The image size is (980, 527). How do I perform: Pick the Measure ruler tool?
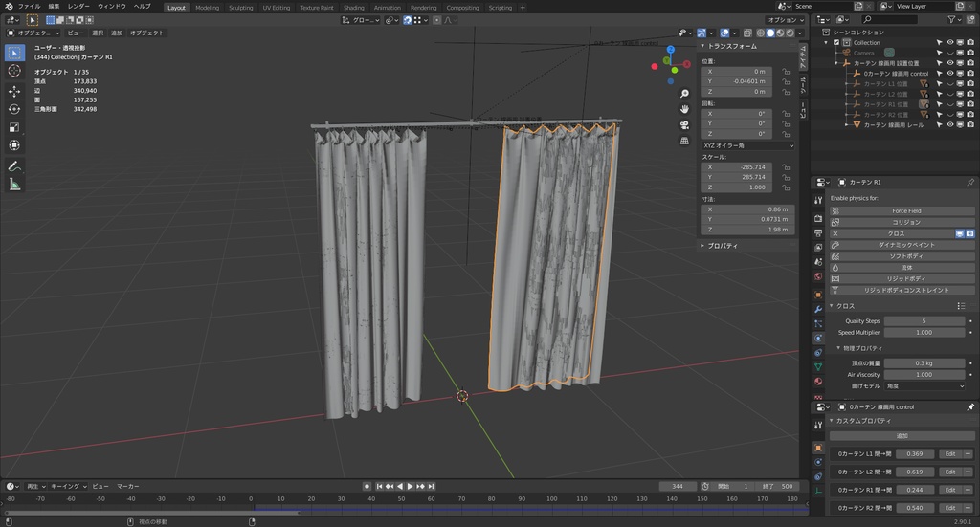tap(14, 185)
